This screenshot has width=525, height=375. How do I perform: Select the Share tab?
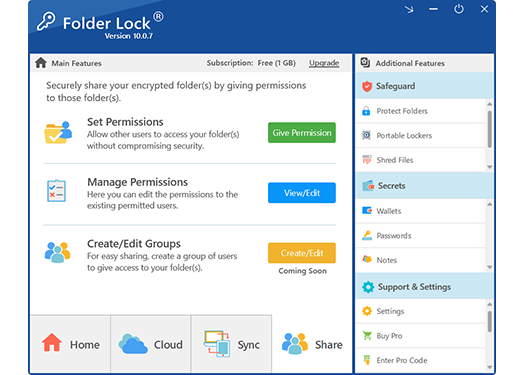312,344
